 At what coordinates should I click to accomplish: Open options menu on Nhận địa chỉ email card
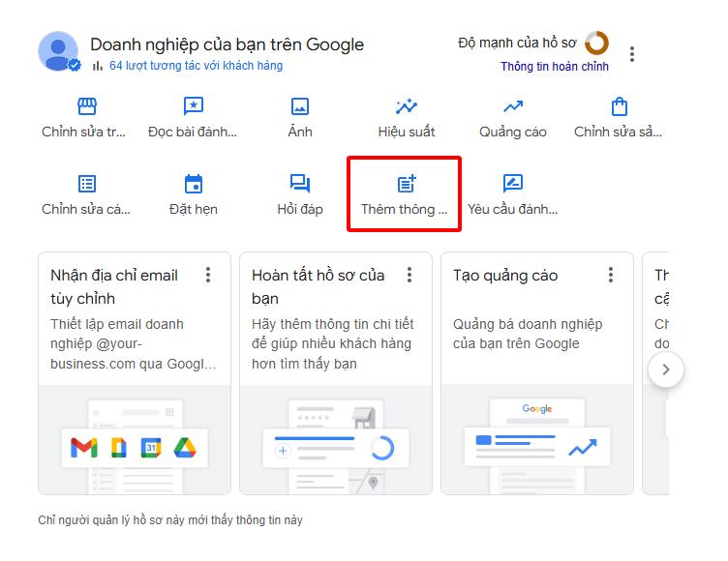point(208,276)
